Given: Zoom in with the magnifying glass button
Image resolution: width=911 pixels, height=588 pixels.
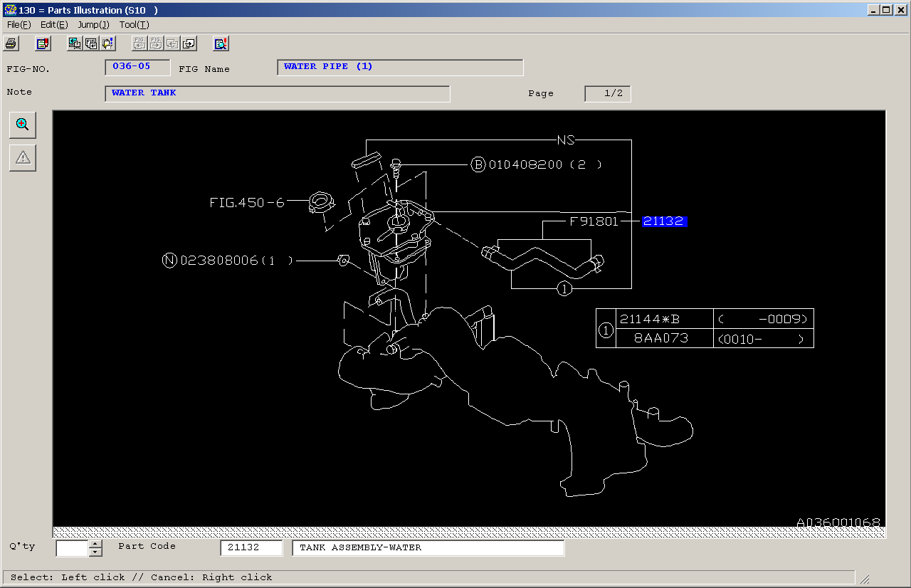Looking at the screenshot, I should click(23, 125).
